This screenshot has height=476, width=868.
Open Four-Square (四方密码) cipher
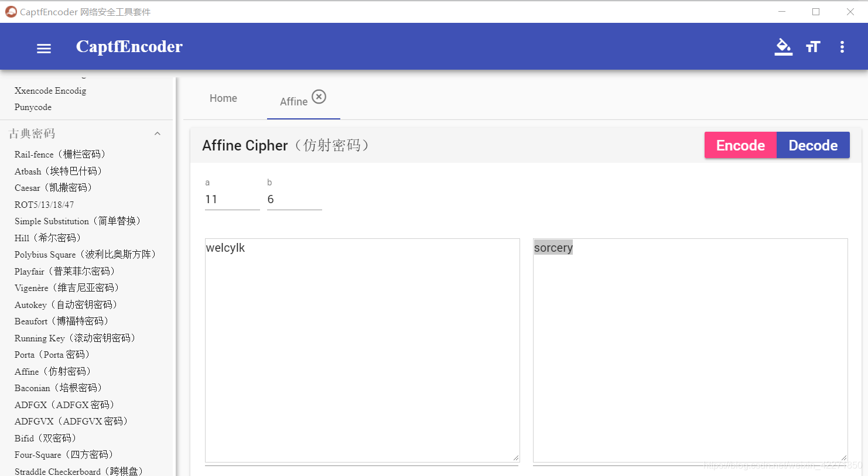click(x=64, y=455)
